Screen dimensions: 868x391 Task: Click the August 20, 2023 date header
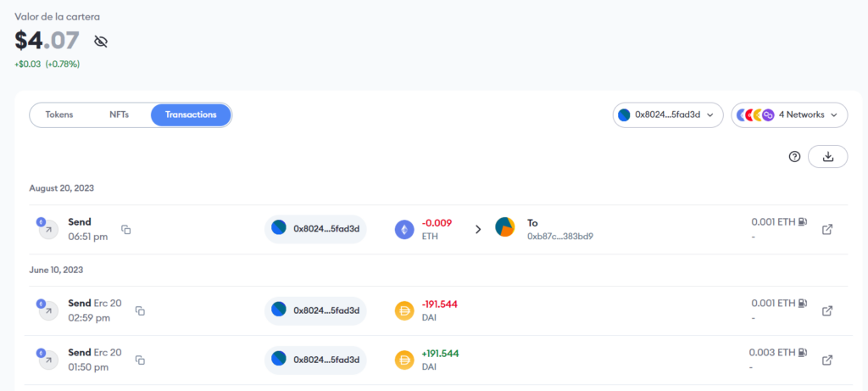coord(61,188)
